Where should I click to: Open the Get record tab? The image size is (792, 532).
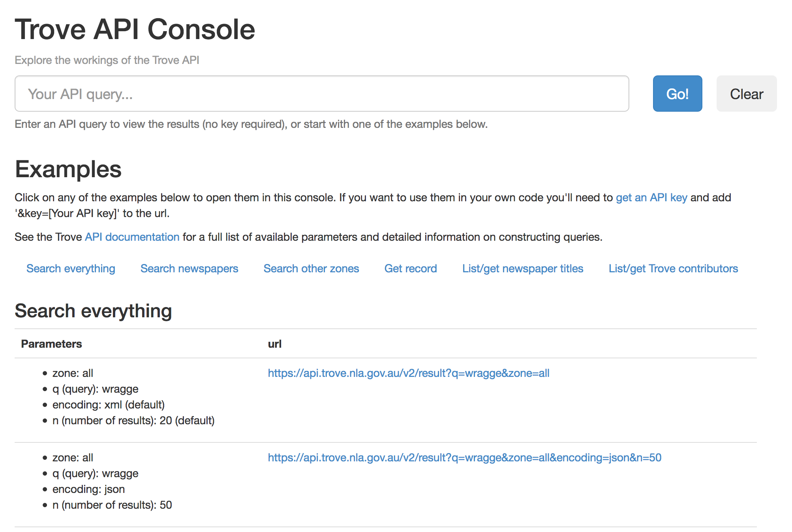(x=410, y=268)
